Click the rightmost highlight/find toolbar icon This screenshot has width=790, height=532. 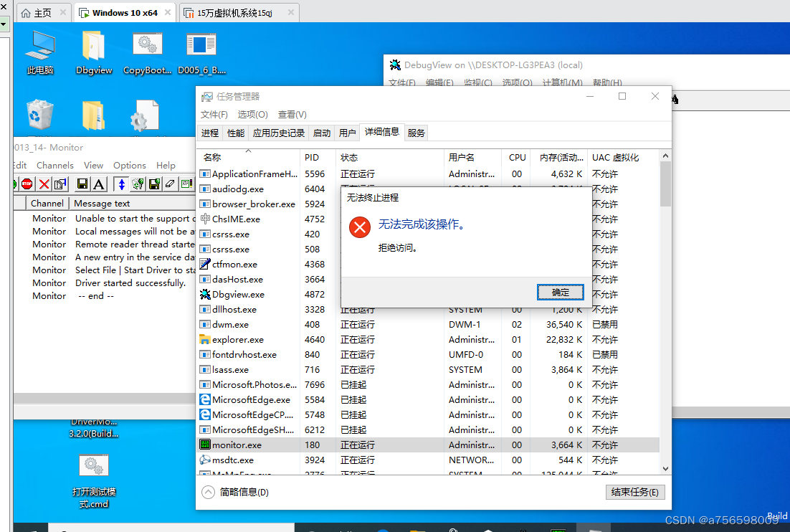(186, 184)
